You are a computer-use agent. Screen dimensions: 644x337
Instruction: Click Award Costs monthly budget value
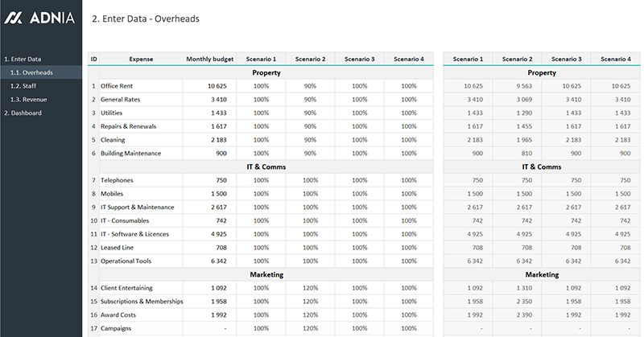click(x=210, y=314)
